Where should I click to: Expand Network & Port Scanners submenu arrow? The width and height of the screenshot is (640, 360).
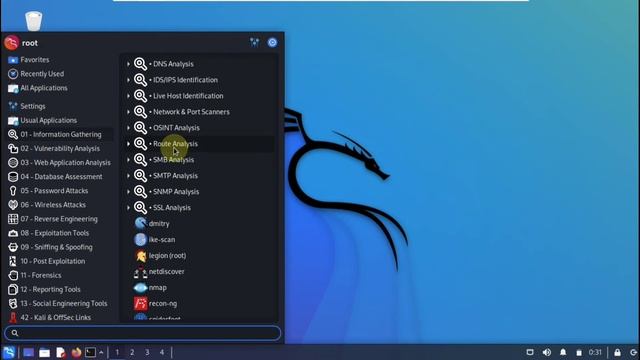pyautogui.click(x=128, y=112)
